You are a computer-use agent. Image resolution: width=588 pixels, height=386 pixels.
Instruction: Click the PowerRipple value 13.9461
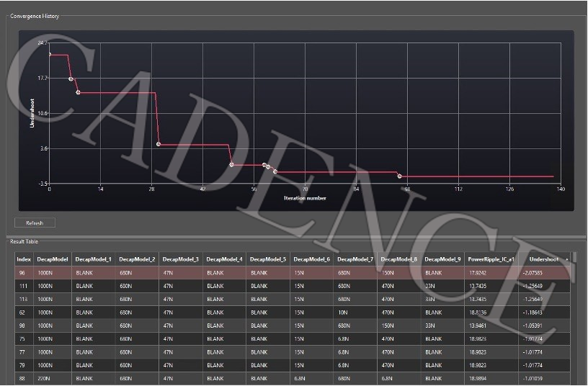click(x=478, y=326)
